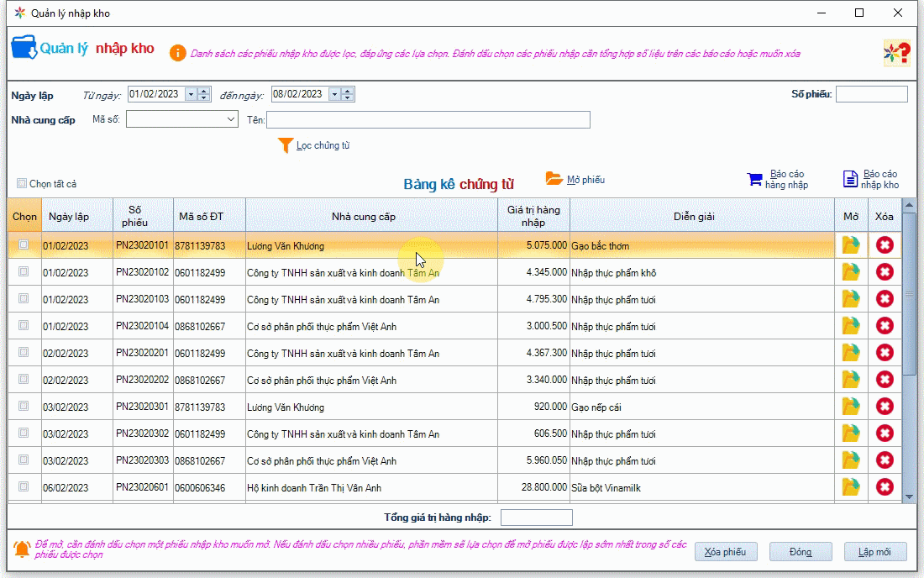924x578 pixels.
Task: Open 'Báo cáo hàng nhập' cart report
Action: (755, 179)
